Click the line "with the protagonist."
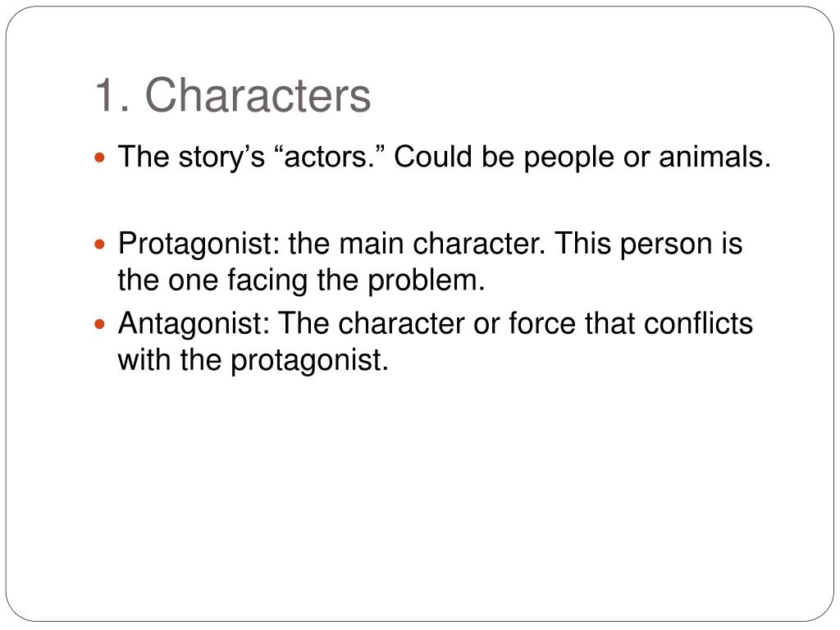This screenshot has width=840, height=630. pos(253,359)
